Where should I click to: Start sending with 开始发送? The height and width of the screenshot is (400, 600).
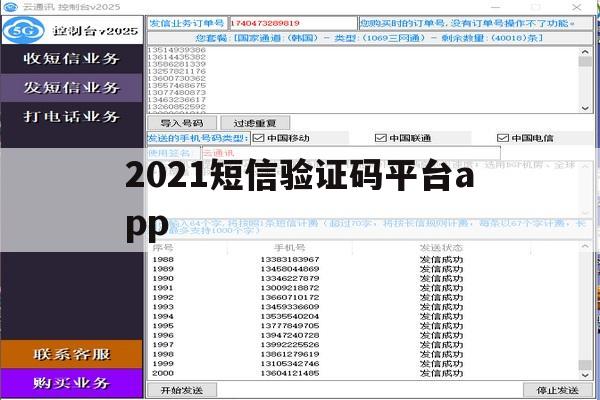[x=182, y=390]
